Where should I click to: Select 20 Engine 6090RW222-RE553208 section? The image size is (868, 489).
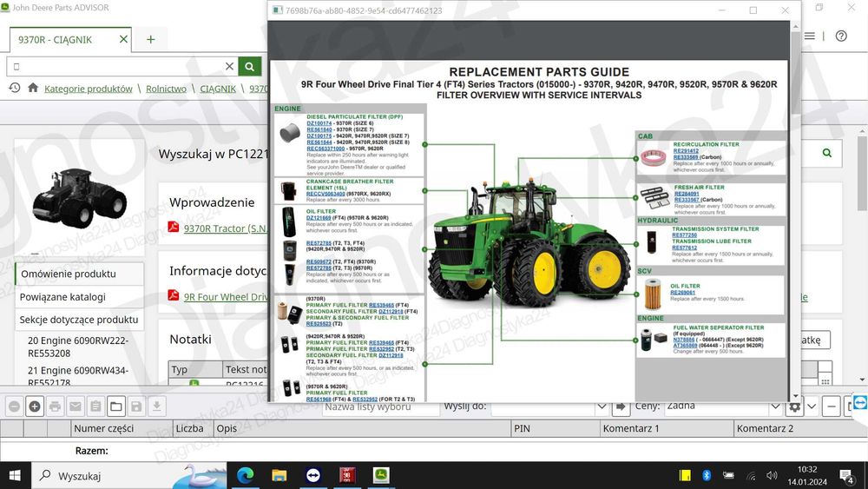click(x=79, y=347)
